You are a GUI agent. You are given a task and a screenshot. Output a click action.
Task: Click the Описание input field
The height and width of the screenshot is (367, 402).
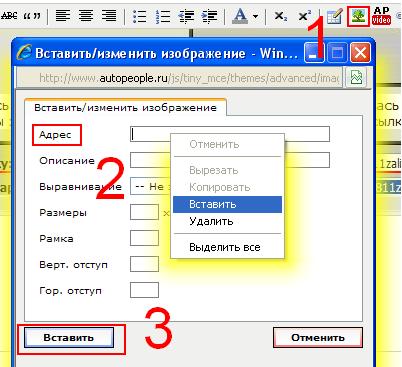tap(230, 160)
